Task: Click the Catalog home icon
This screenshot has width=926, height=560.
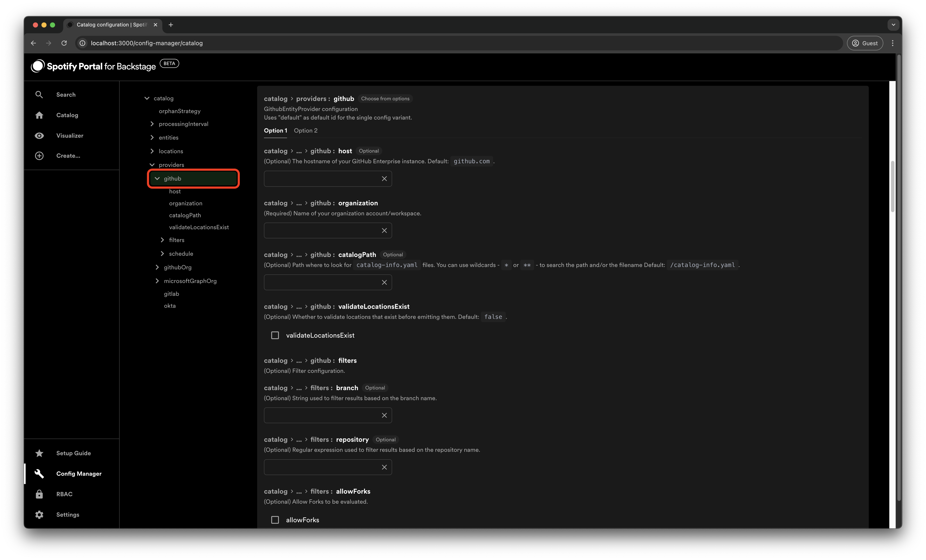Action: click(x=39, y=115)
